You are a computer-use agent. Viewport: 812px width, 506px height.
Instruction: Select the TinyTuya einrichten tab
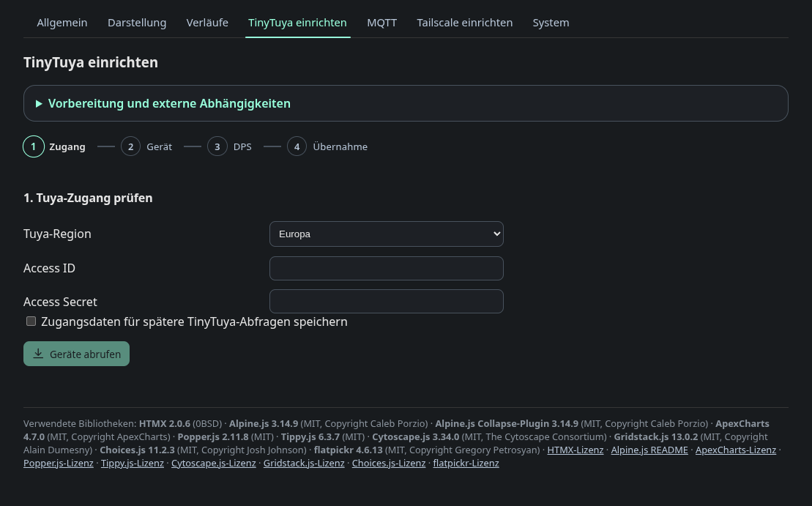(x=297, y=23)
